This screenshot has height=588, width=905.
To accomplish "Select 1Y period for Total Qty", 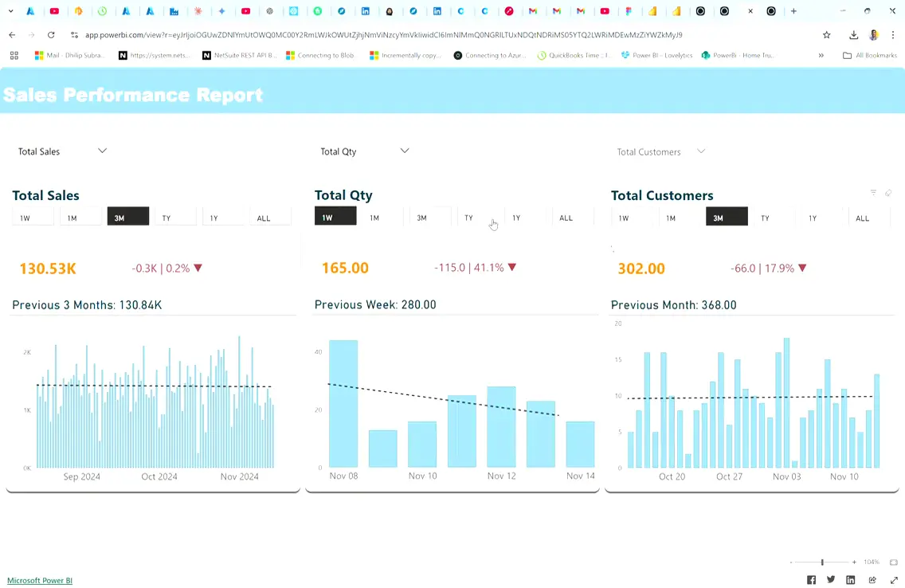I will pos(525,218).
